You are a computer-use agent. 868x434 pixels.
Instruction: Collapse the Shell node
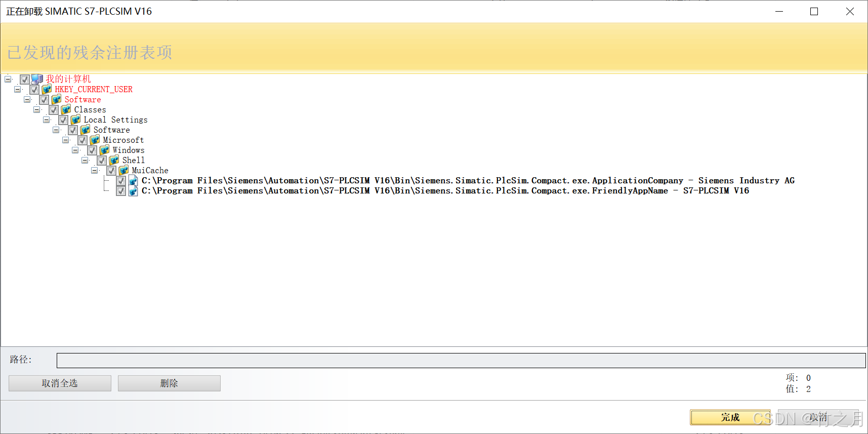tap(85, 160)
